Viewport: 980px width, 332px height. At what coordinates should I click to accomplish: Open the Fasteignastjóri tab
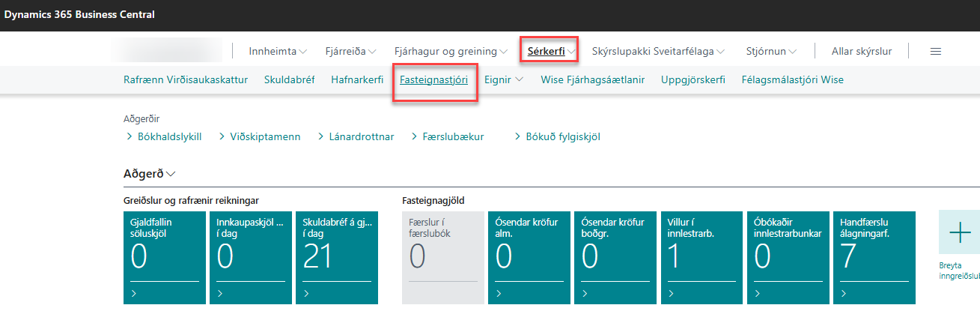(x=434, y=79)
